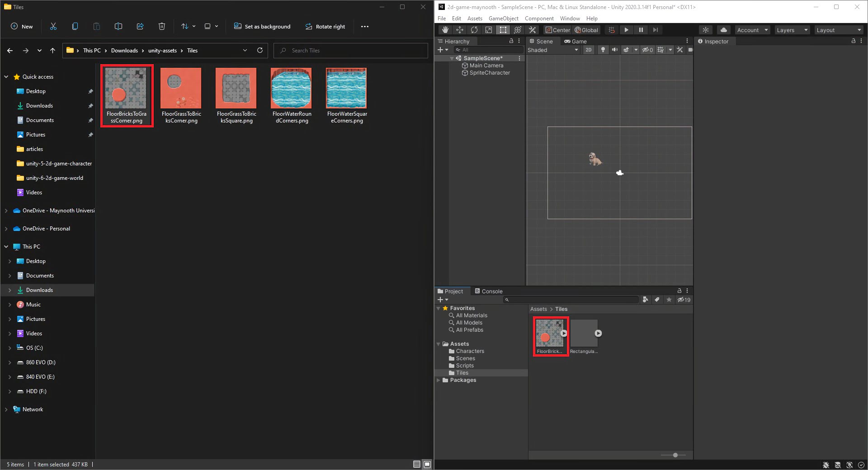Click Rotate right in Explorer toolbar
This screenshot has height=470, width=868.
(325, 26)
